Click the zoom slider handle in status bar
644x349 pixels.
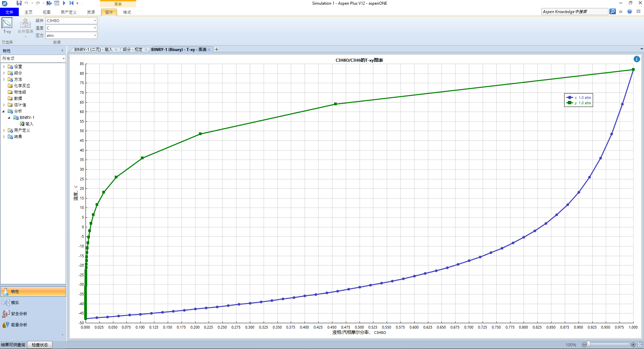589,345
